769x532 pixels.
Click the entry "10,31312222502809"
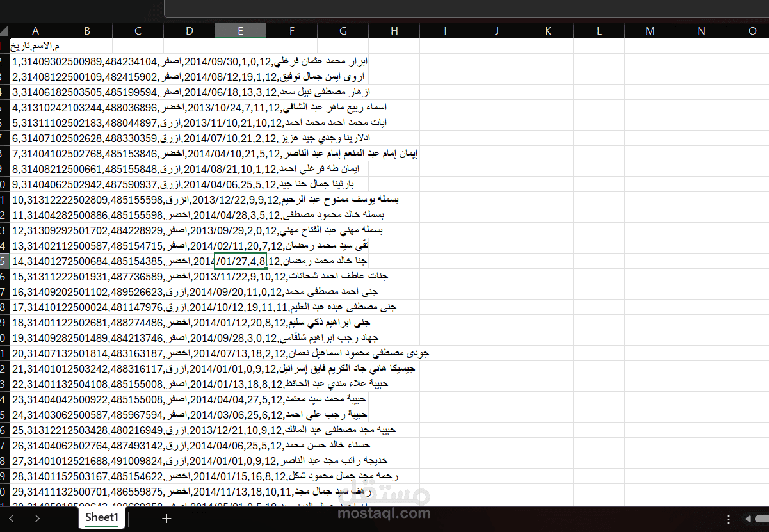205,200
